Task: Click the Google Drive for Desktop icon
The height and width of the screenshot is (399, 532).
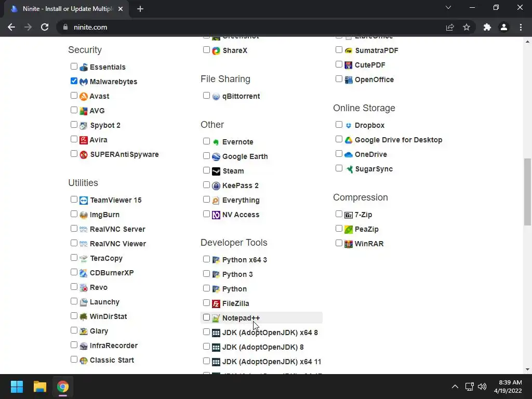Action: point(349,140)
